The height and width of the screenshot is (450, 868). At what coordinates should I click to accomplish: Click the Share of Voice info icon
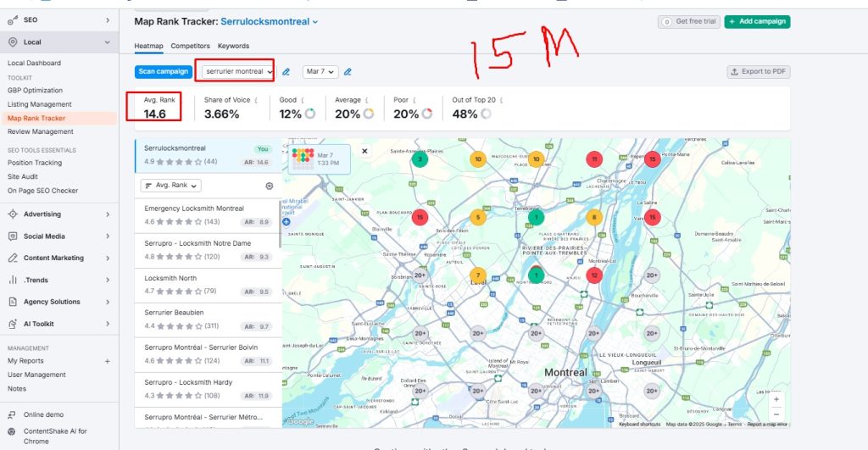(256, 100)
